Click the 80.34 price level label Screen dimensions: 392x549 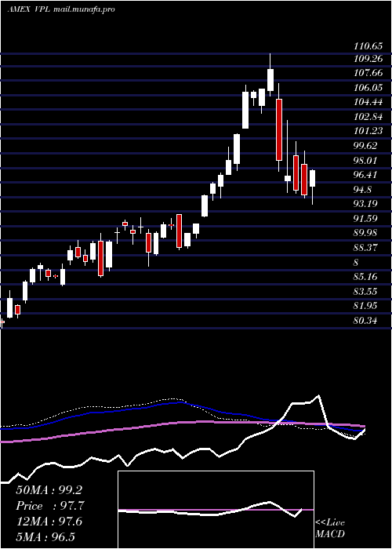tap(366, 320)
